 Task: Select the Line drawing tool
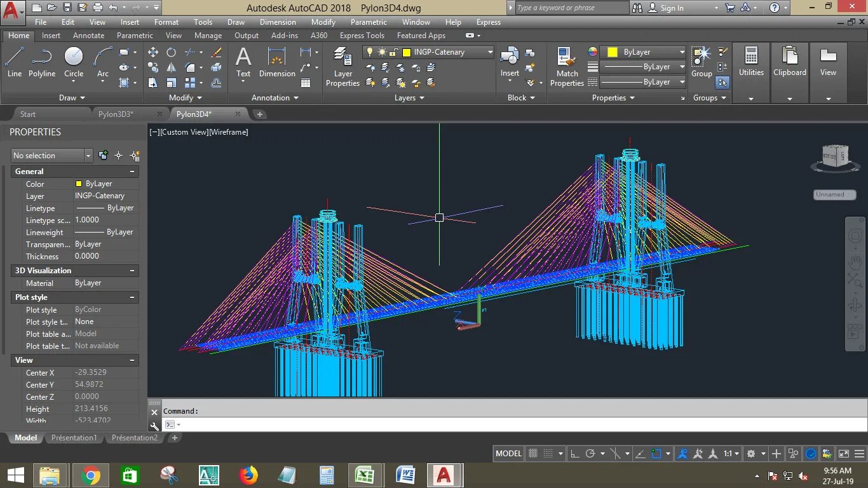(14, 62)
